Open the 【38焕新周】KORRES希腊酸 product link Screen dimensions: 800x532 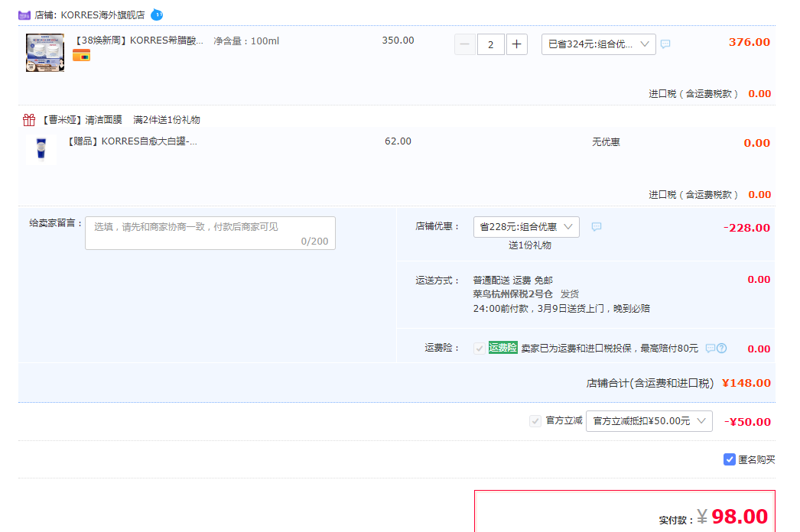click(x=138, y=41)
